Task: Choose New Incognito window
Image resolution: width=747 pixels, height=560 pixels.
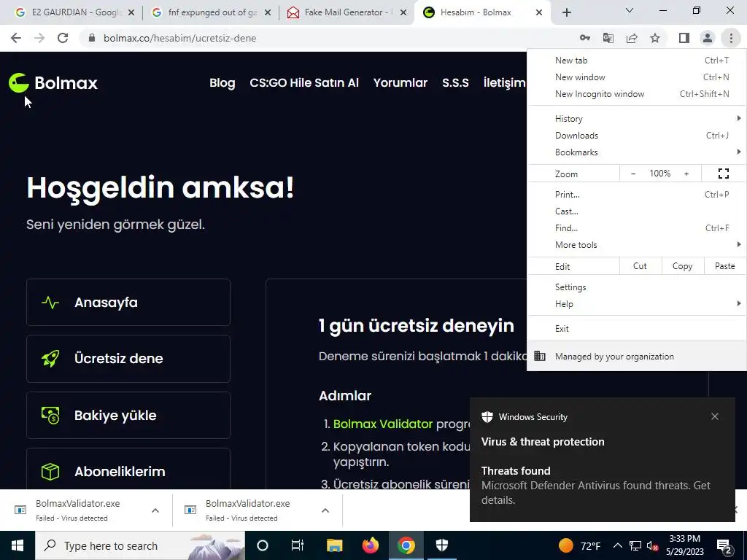Action: [x=636, y=94]
